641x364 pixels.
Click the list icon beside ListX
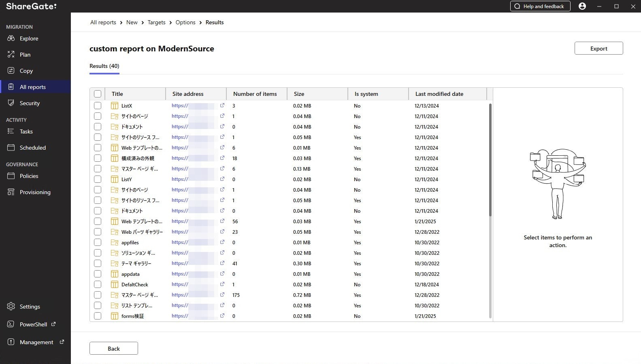(115, 106)
